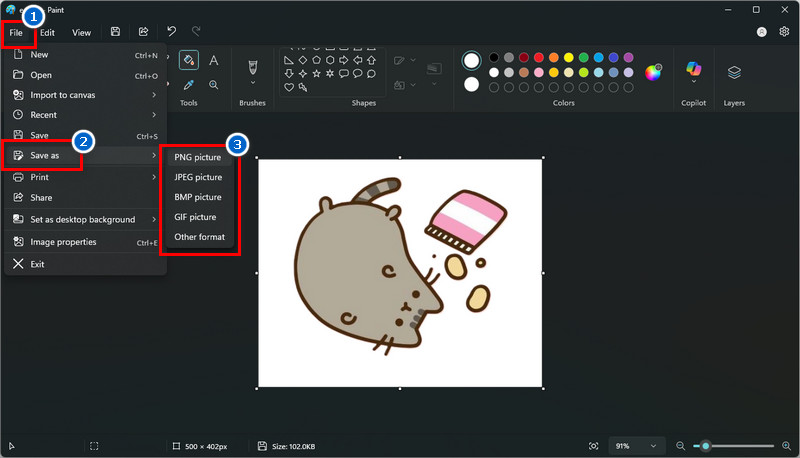Image resolution: width=800 pixels, height=458 pixels.
Task: Select the five-point star shape
Action: coord(316,73)
